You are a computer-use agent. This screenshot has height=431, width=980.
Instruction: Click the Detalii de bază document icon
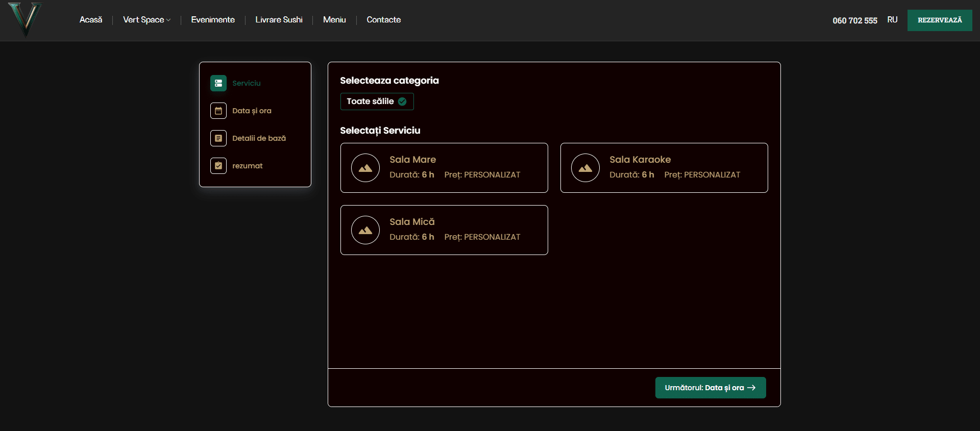[x=218, y=138]
